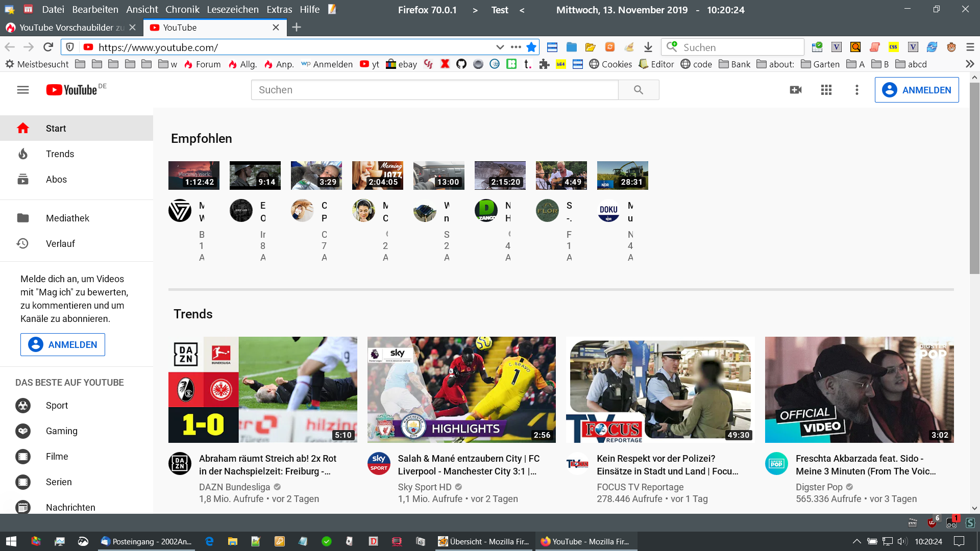
Task: Open Trends in the sidebar
Action: pos(60,154)
